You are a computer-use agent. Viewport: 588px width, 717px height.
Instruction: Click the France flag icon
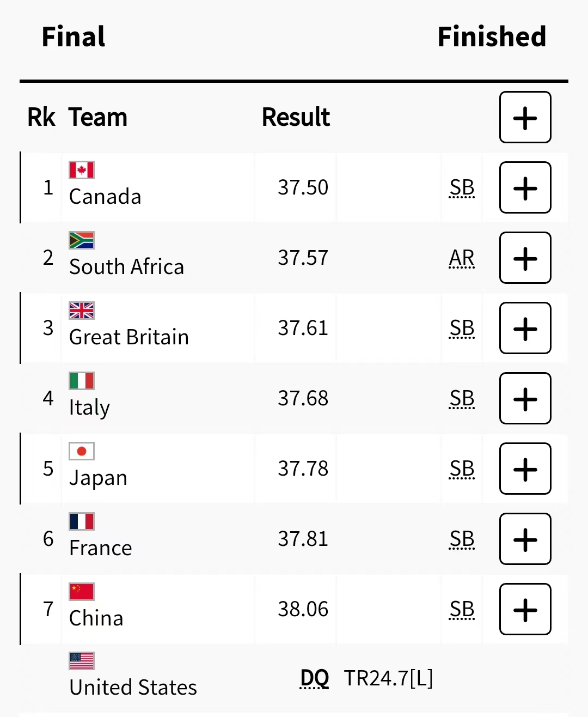tap(82, 521)
